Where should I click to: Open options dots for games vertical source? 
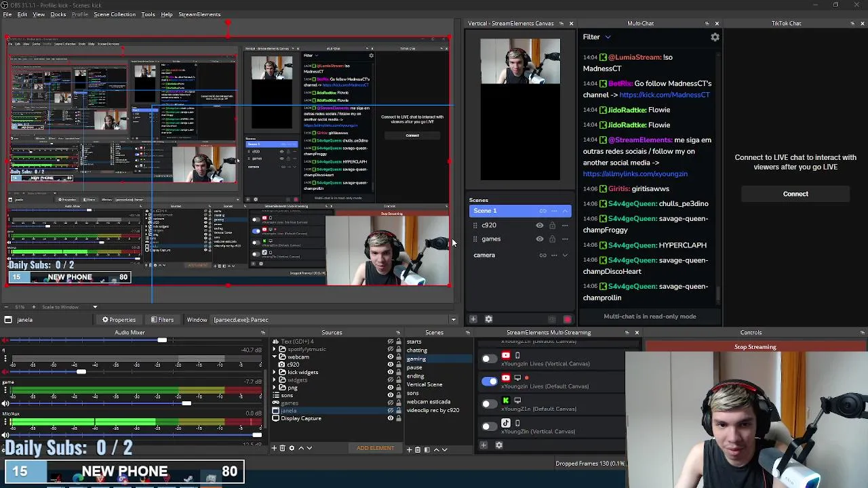tap(564, 239)
